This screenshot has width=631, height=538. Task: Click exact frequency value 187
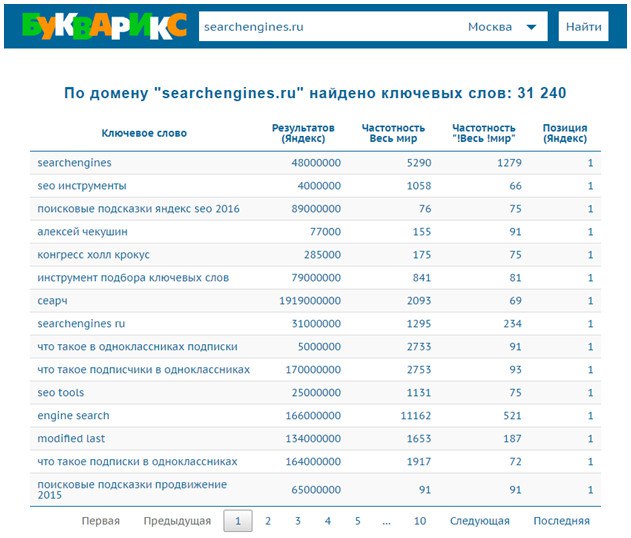click(x=512, y=439)
